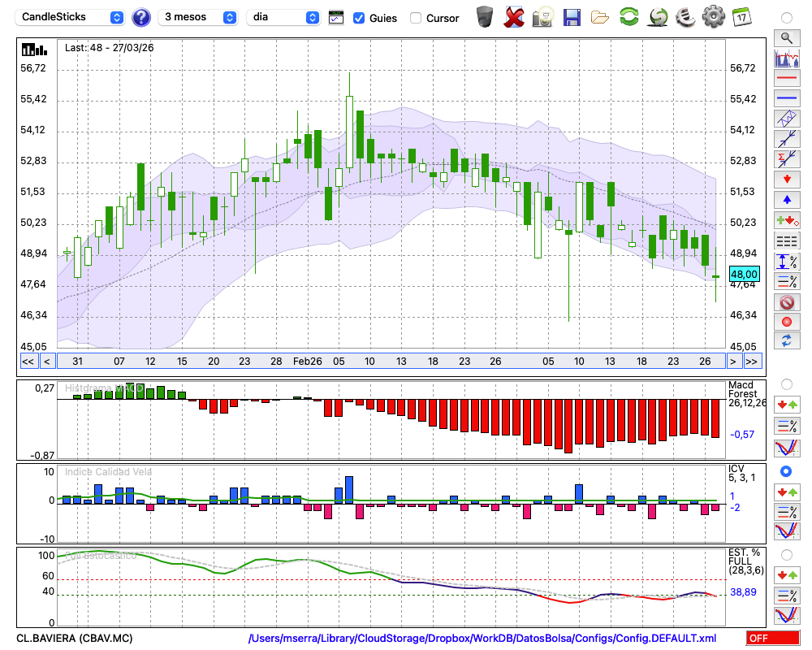Choose the blue horizontal line drawing tool

coord(786,98)
